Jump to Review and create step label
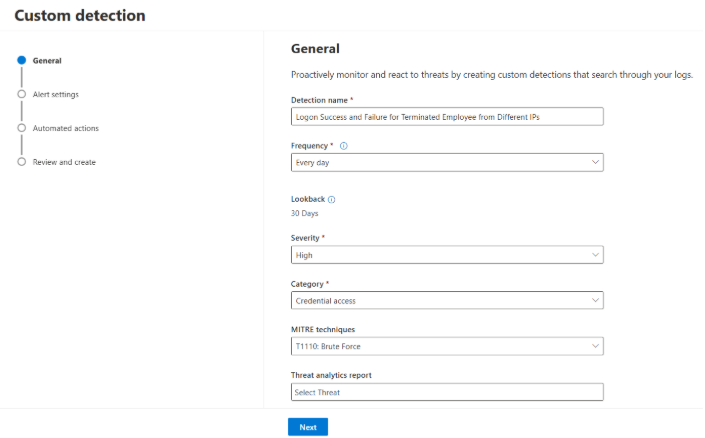 [x=64, y=162]
